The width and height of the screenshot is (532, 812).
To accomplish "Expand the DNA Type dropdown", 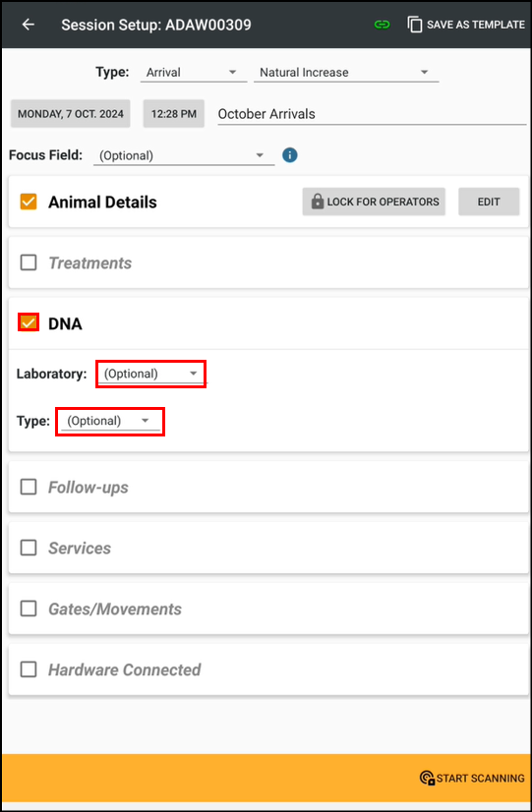I will [x=110, y=421].
